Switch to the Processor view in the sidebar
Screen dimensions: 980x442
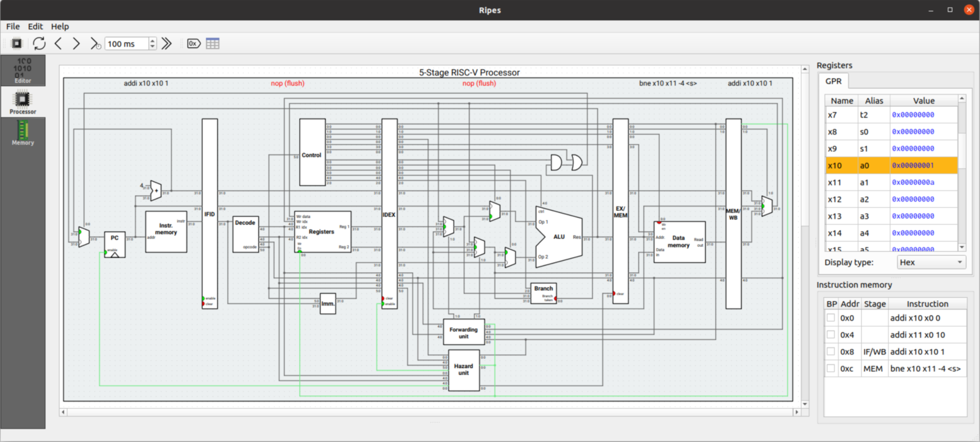pos(22,102)
